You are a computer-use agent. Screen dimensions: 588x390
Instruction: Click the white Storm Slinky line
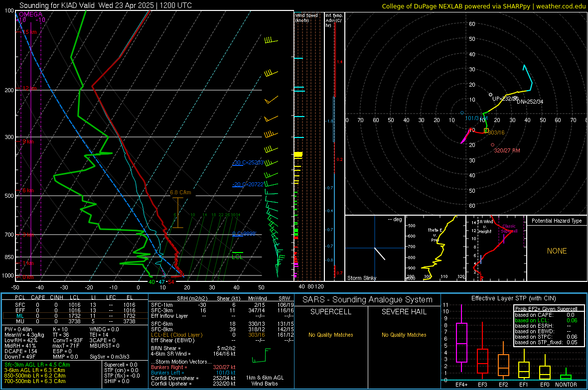click(x=380, y=254)
